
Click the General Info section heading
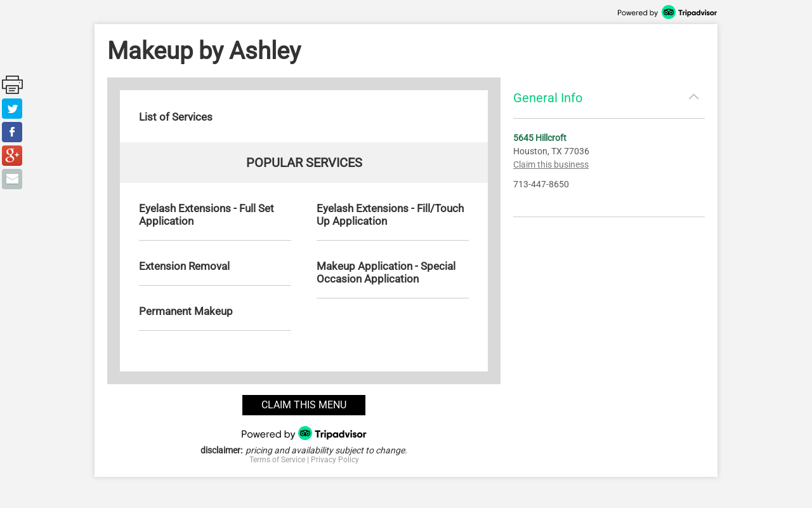click(547, 98)
